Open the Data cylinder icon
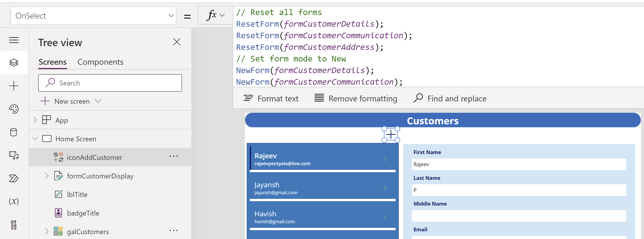 click(14, 132)
